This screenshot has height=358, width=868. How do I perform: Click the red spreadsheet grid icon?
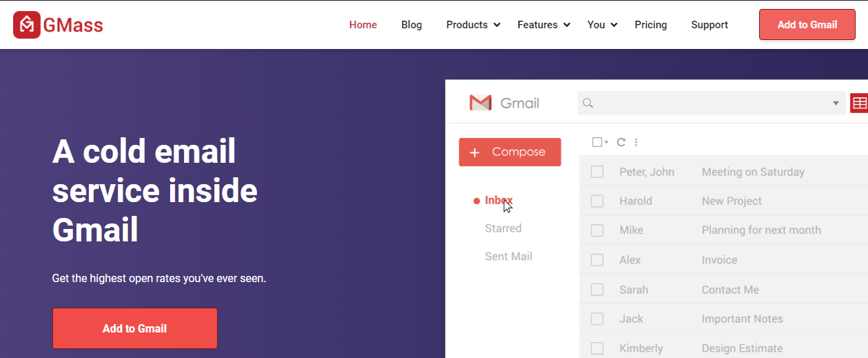click(x=859, y=103)
